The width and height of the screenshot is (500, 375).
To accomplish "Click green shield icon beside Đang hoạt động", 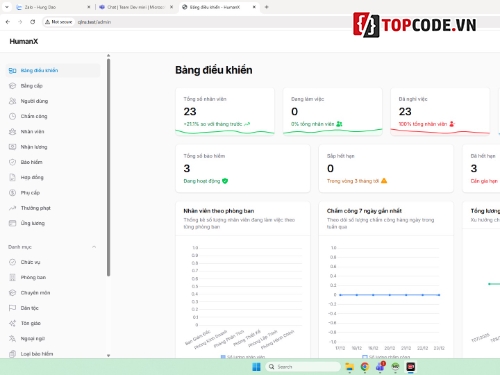I will (225, 181).
